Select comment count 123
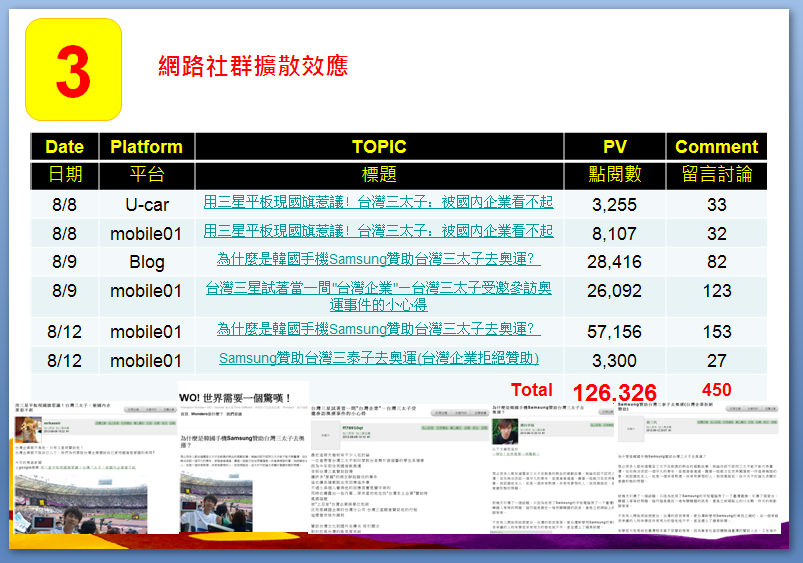803x563 pixels. [717, 291]
